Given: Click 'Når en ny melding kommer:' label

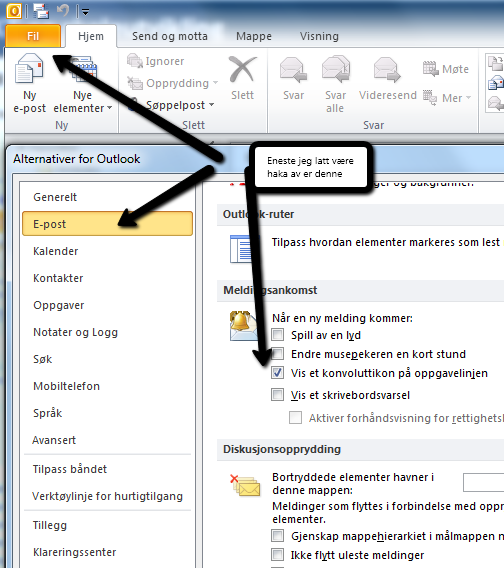Looking at the screenshot, I should tap(342, 318).
